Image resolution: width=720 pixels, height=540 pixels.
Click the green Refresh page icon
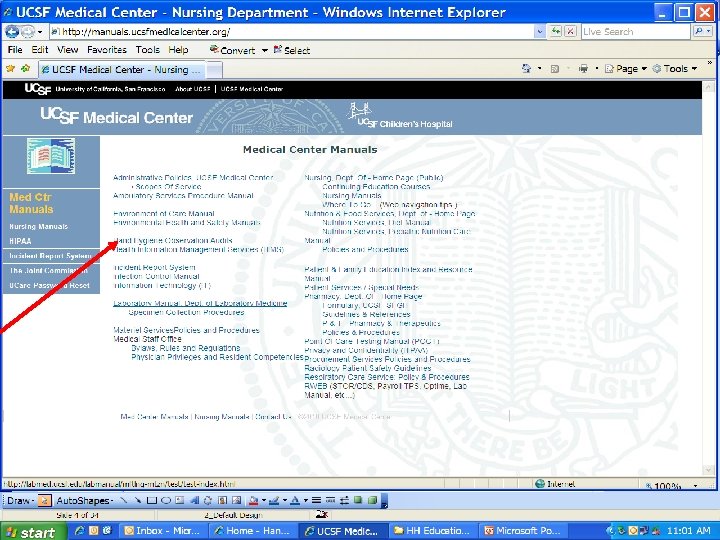tap(556, 31)
